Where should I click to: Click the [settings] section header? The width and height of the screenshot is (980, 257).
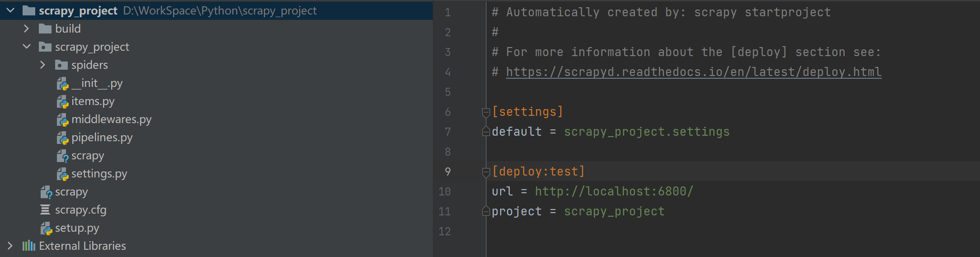point(527,112)
